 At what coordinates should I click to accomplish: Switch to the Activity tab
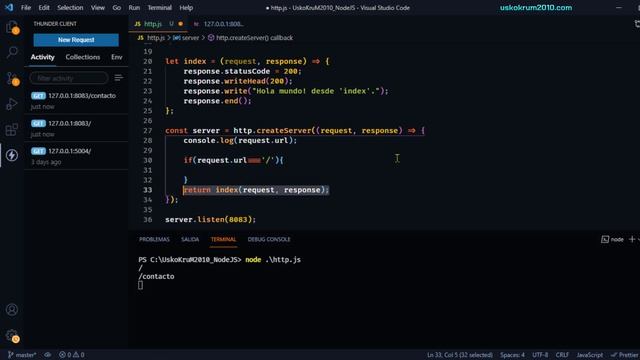tap(42, 57)
